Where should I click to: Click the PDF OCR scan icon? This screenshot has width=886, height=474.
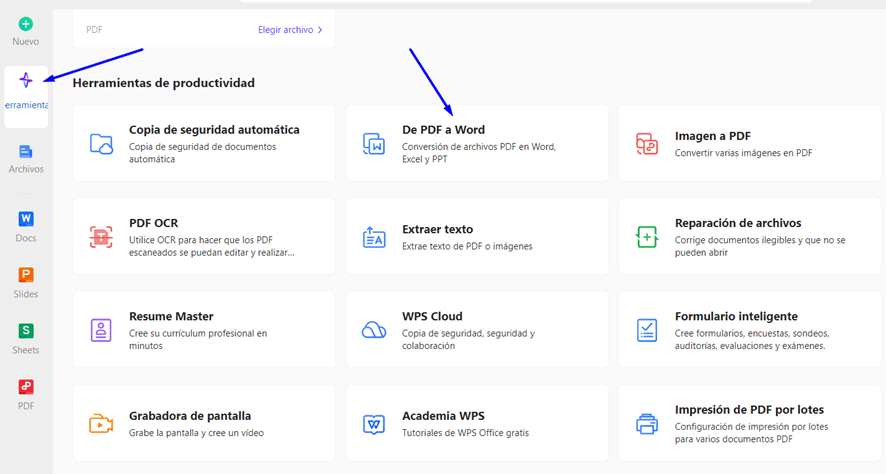click(101, 237)
